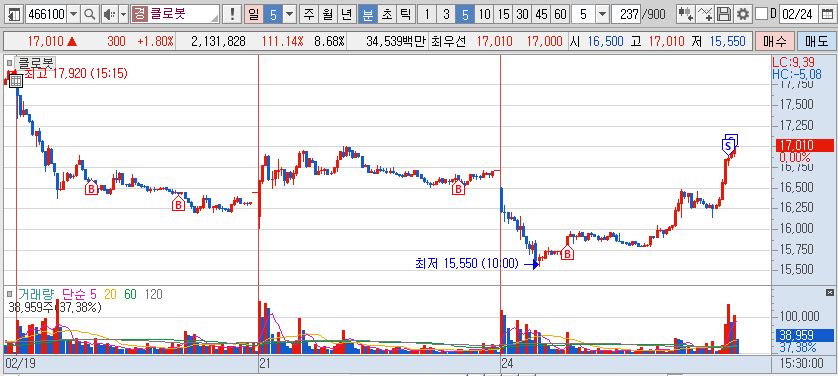Select the 60 minute interval
Viewport: 838px width, 376px height.
[560, 14]
